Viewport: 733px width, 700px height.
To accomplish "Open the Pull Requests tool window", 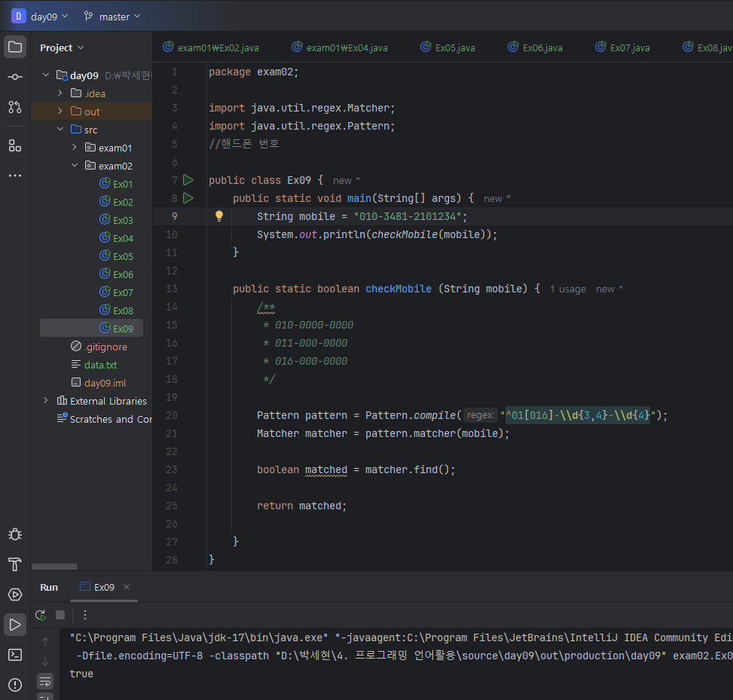I will coord(15,107).
